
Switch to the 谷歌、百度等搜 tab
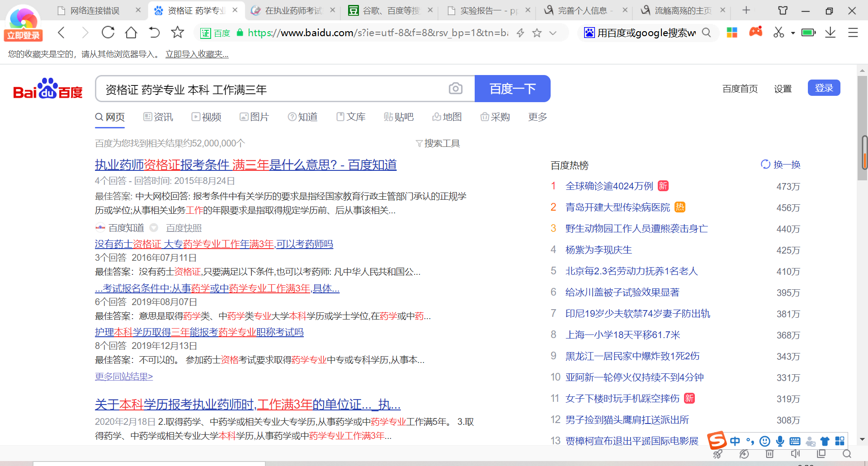[392, 10]
